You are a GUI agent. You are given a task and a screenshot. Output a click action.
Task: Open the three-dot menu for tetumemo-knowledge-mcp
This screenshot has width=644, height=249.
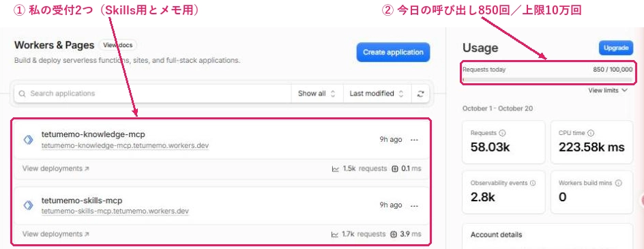pyautogui.click(x=414, y=140)
